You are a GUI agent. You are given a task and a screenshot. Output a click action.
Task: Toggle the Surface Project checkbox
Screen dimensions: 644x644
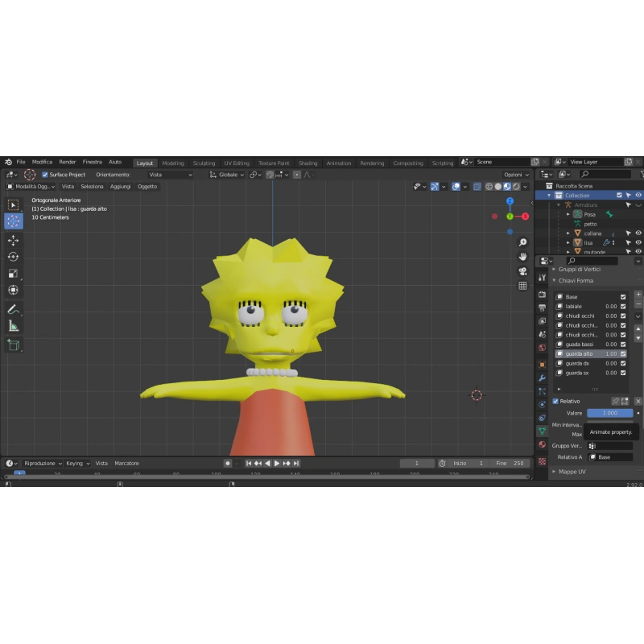coord(45,175)
